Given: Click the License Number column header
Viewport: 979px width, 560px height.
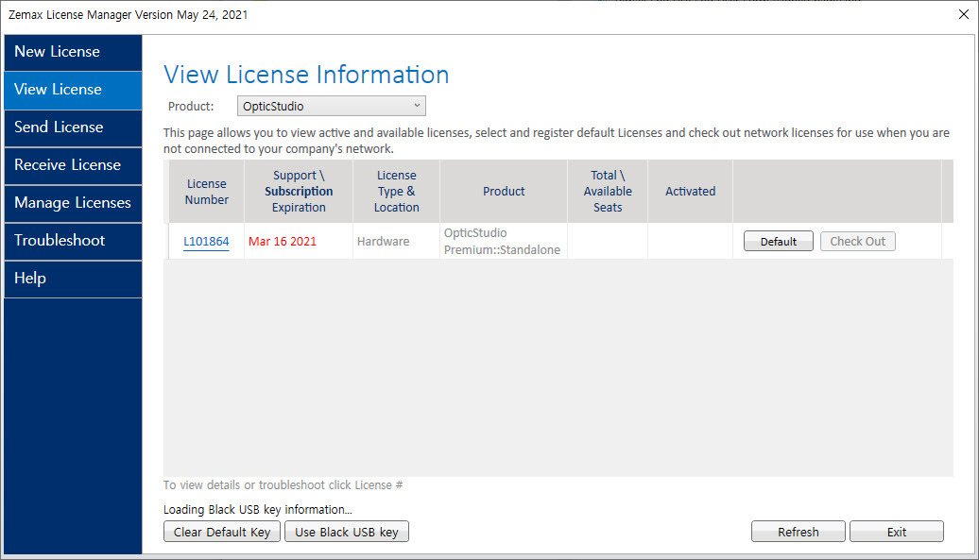Looking at the screenshot, I should [x=207, y=192].
